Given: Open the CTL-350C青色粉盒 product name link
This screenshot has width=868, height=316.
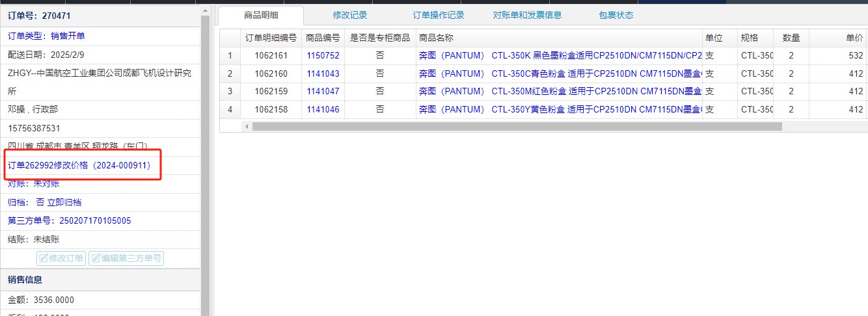Looking at the screenshot, I should pos(560,74).
